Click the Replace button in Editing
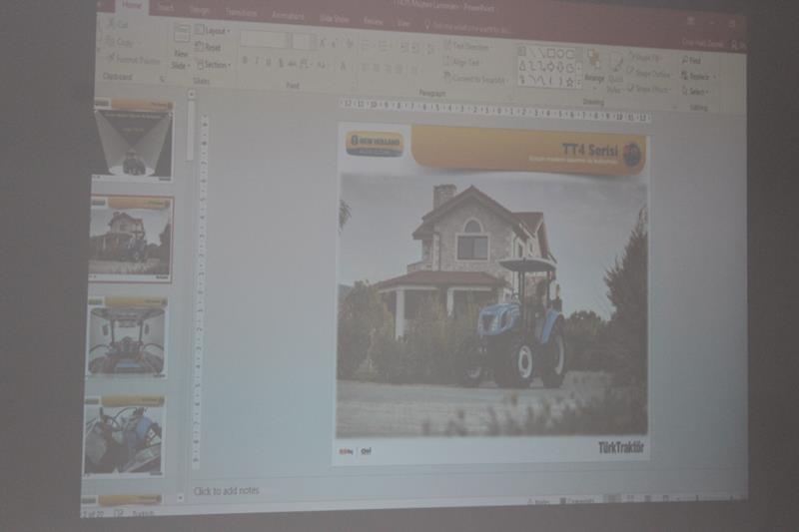 pos(698,76)
